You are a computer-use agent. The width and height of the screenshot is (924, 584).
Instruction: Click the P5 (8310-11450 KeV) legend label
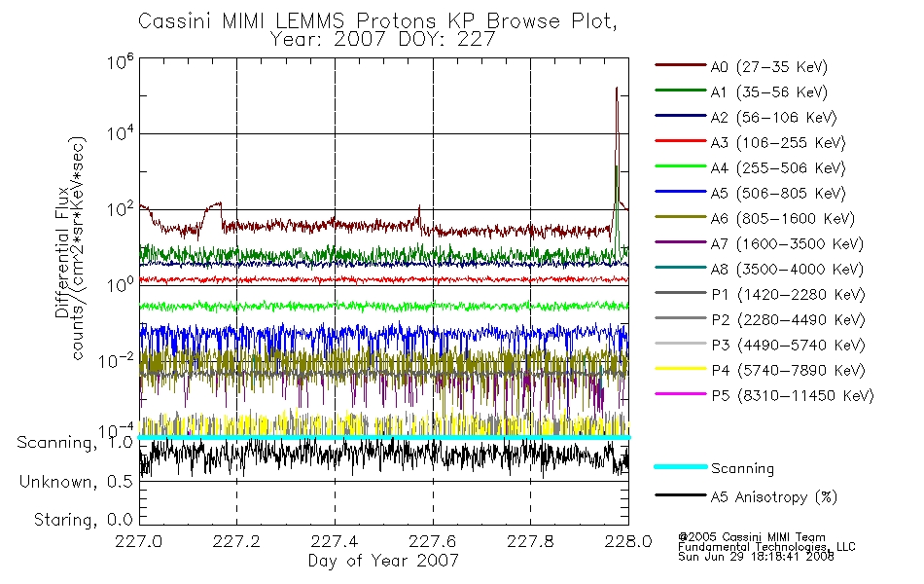(x=793, y=396)
